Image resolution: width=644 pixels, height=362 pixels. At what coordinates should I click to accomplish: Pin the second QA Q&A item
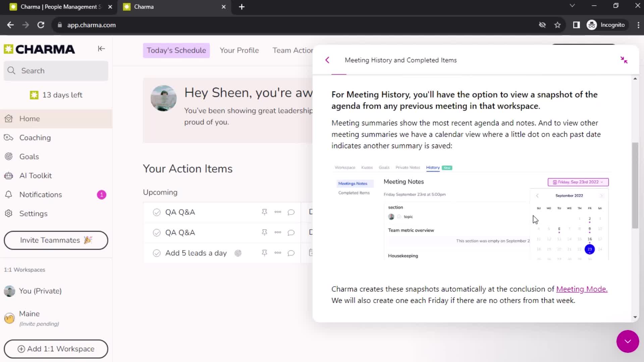(x=264, y=233)
